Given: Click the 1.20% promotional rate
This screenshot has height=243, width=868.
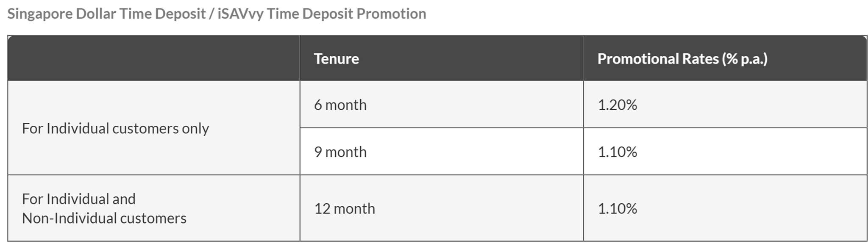Looking at the screenshot, I should point(617,105).
